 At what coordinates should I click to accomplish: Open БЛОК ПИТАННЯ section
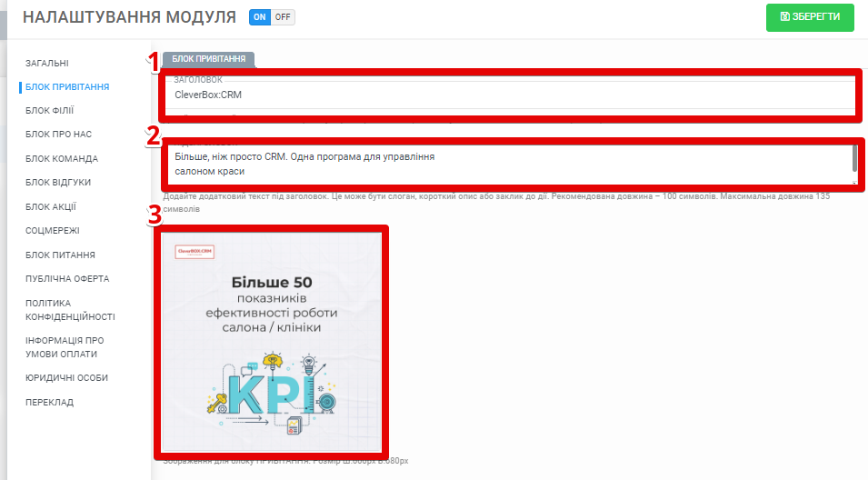click(x=60, y=255)
